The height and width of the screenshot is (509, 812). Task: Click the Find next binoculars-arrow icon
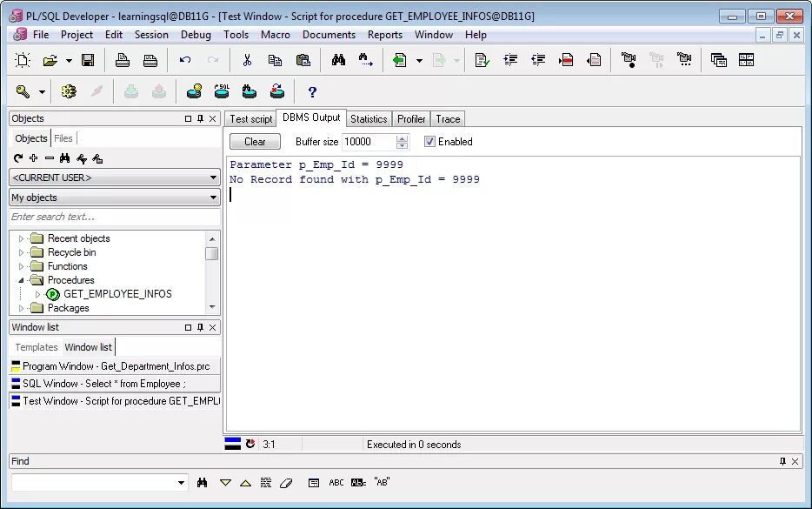pyautogui.click(x=366, y=60)
